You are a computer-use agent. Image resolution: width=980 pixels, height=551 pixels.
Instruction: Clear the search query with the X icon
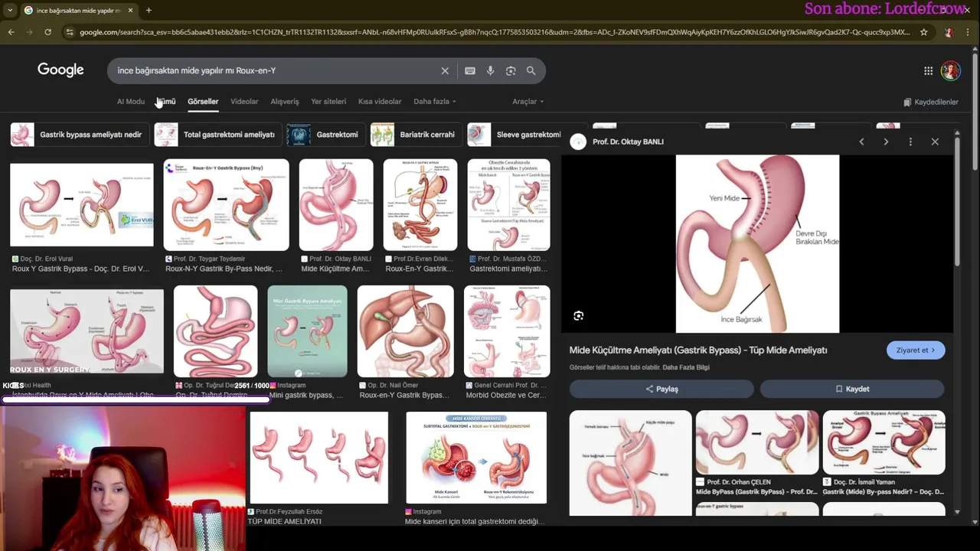[x=445, y=70]
